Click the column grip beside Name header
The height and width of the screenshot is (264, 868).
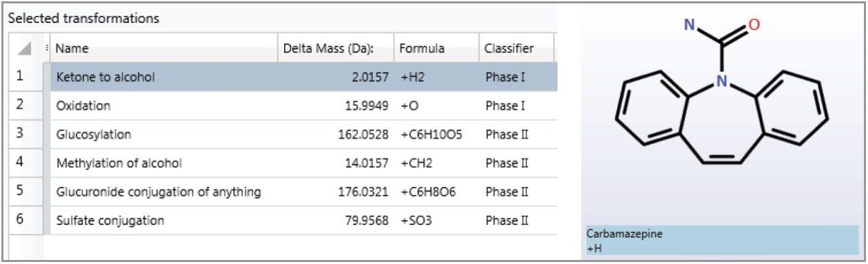point(47,48)
